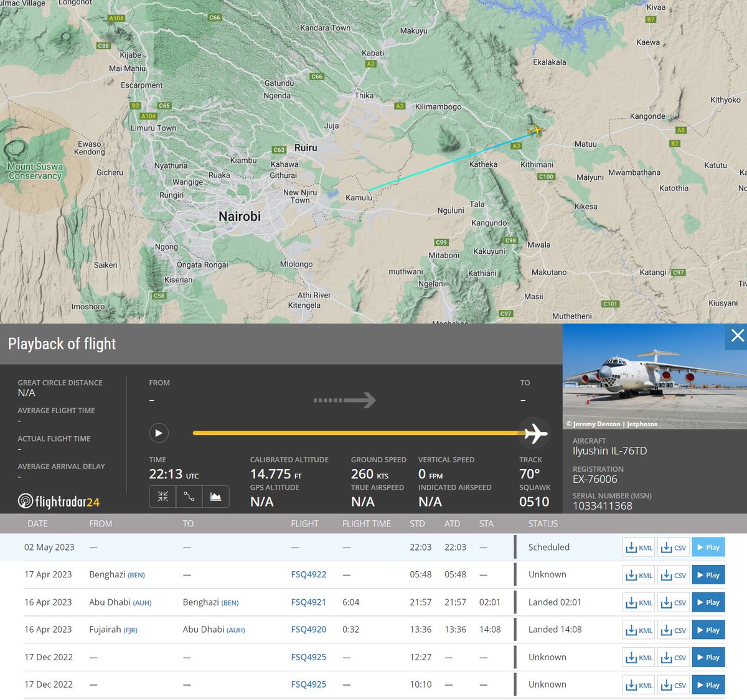Click the DATE column header
This screenshot has width=747, height=700.
(37, 523)
